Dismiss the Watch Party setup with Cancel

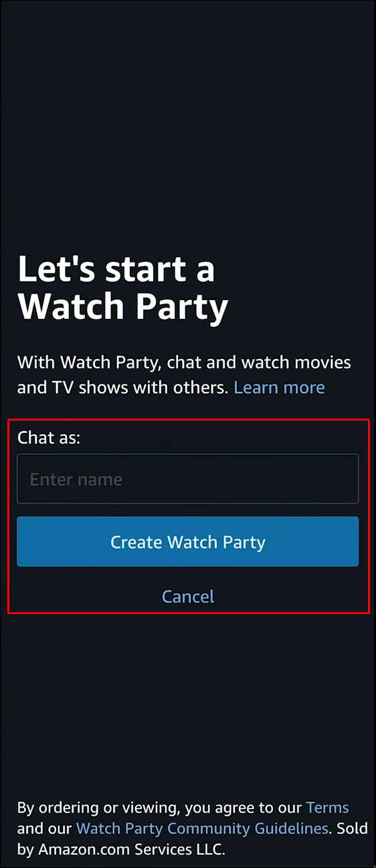tap(188, 596)
